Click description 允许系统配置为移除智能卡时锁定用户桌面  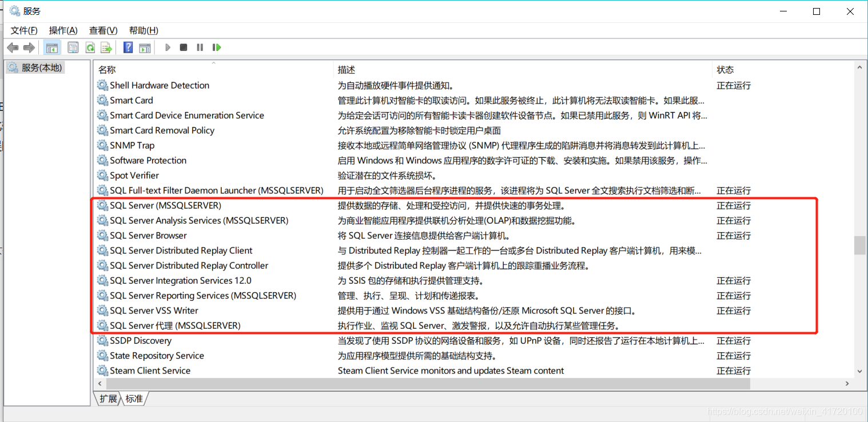419,130
